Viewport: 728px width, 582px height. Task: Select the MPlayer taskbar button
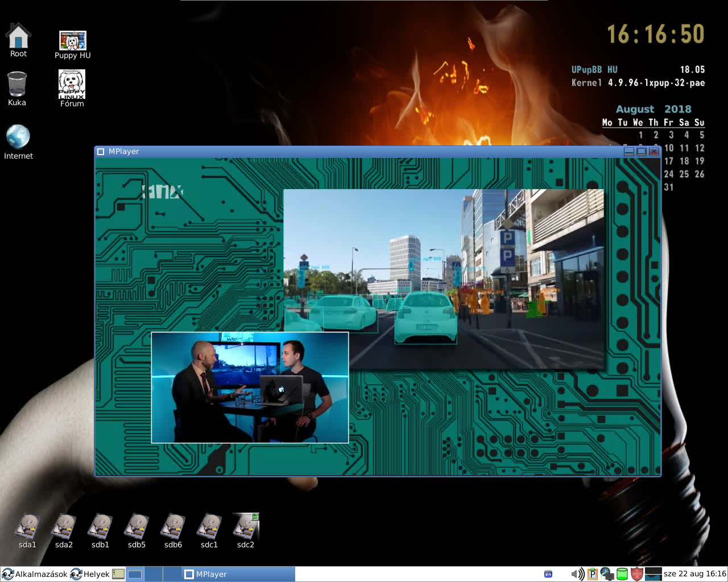pyautogui.click(x=238, y=574)
